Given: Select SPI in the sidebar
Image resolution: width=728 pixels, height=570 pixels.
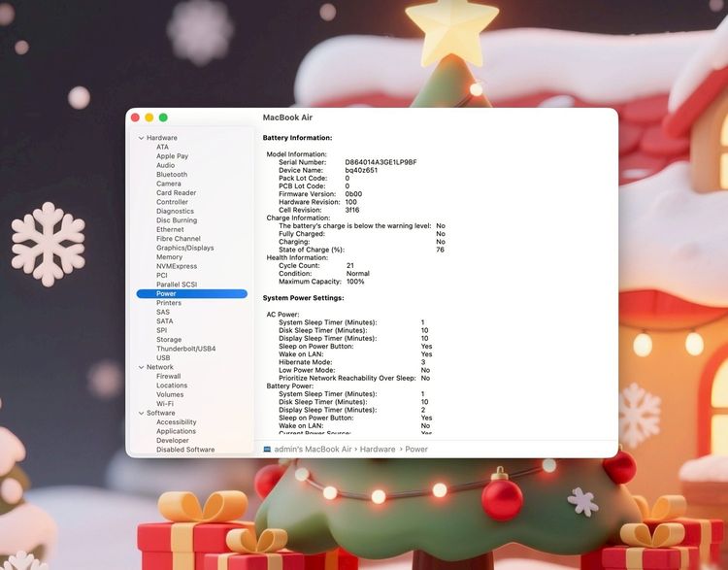Looking at the screenshot, I should [161, 330].
